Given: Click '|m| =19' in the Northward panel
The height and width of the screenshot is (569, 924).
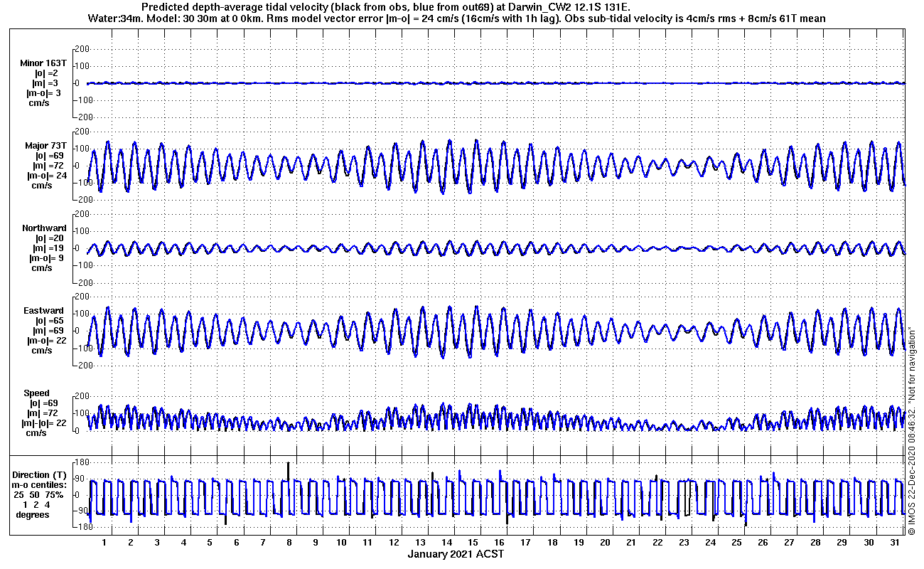Looking at the screenshot, I should (50, 248).
